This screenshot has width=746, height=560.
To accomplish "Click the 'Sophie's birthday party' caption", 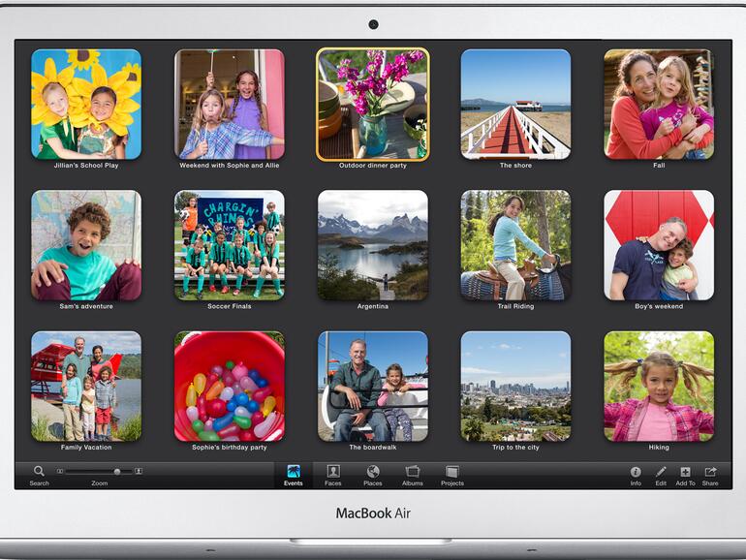I will point(230,448).
